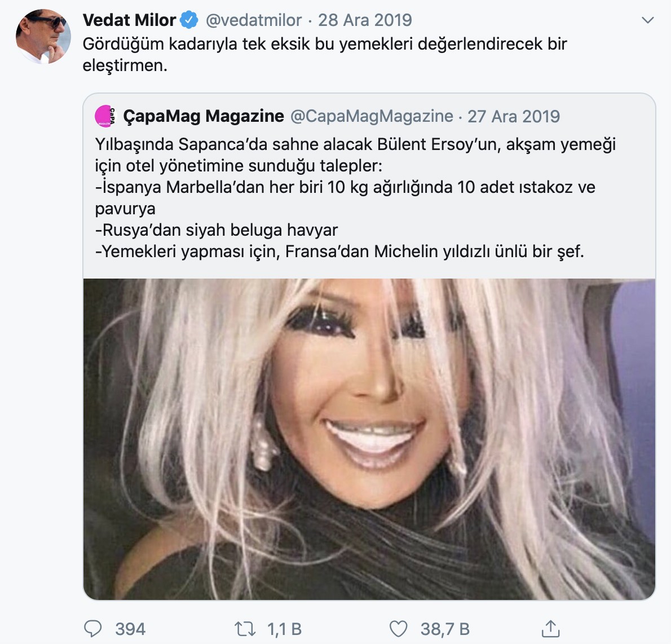Click the @CapaMagMagazine handle
Image resolution: width=671 pixels, height=644 pixels.
point(372,116)
